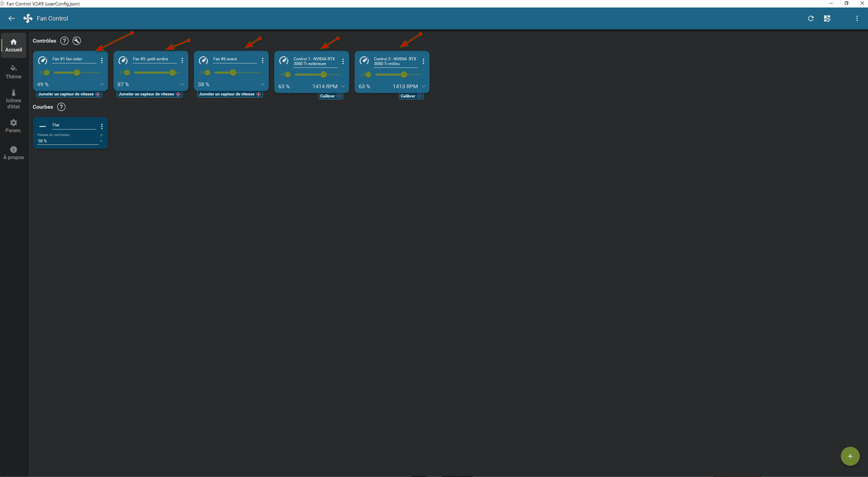Open the Param. settings sidebar tab
The image size is (868, 477).
(14, 126)
